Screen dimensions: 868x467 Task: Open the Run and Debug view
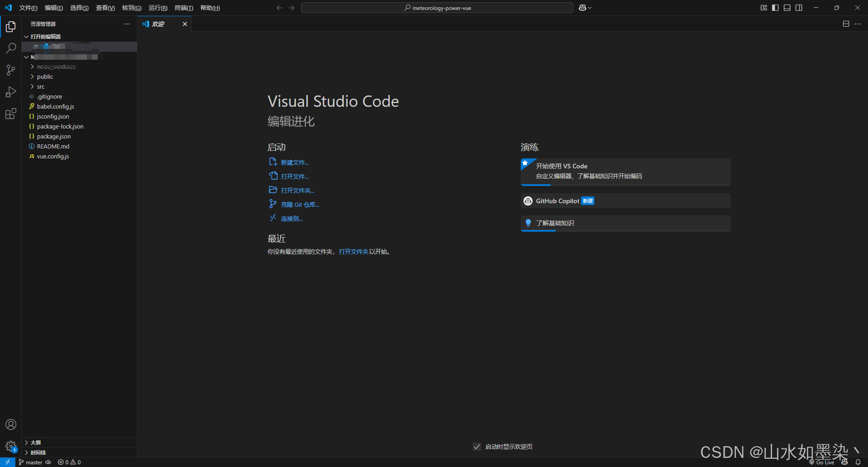[x=11, y=92]
